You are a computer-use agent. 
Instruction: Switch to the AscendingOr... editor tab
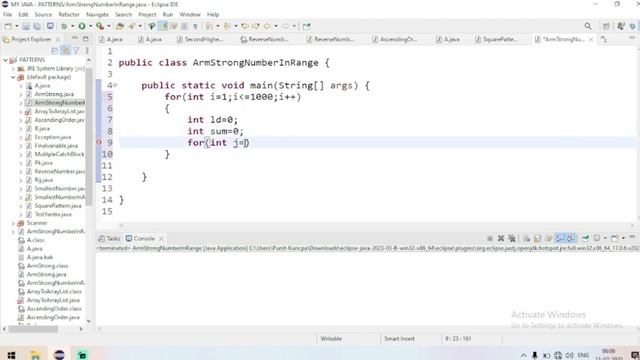tap(394, 39)
